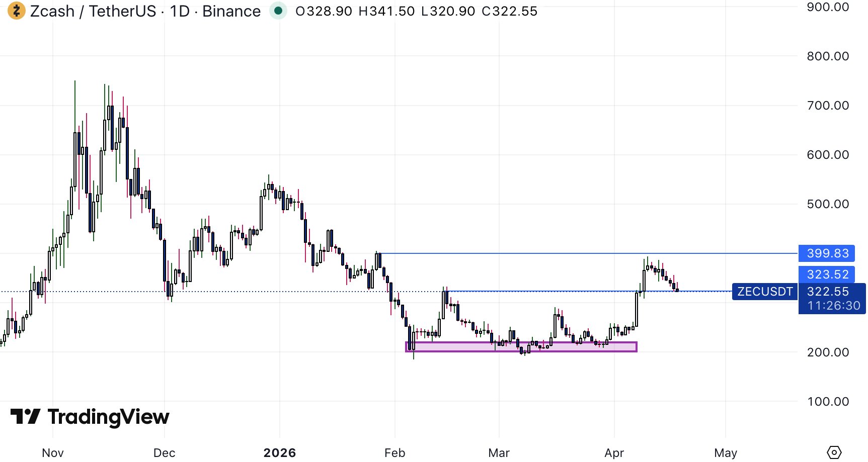
Task: Select the purple support zone rectangle
Action: click(x=521, y=347)
